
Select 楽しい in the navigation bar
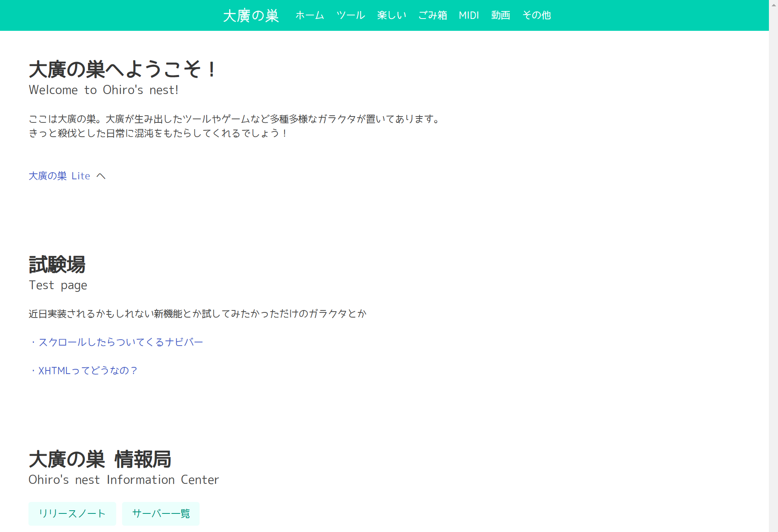coord(392,15)
